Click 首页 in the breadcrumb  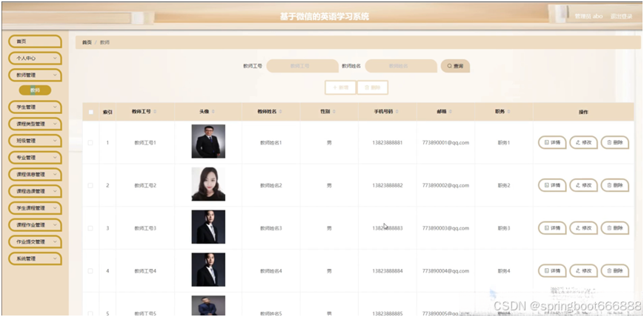(87, 42)
